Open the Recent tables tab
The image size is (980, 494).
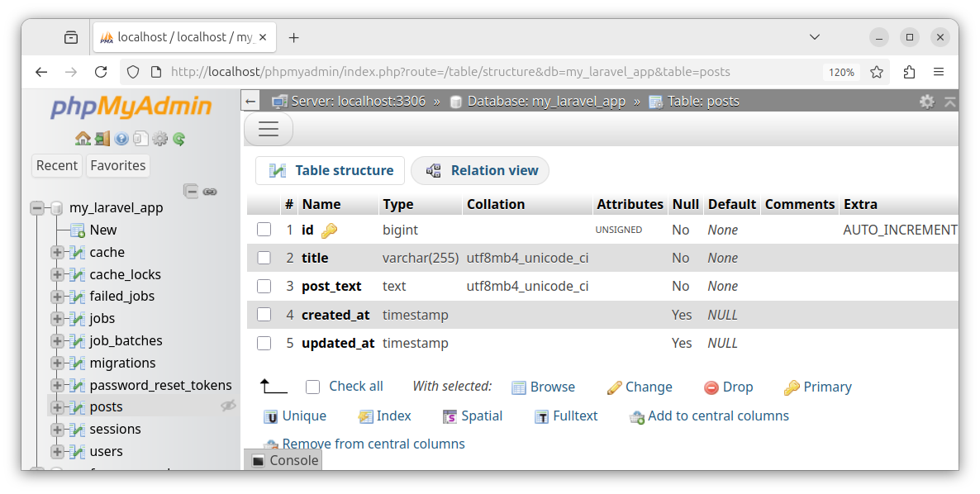coord(57,165)
